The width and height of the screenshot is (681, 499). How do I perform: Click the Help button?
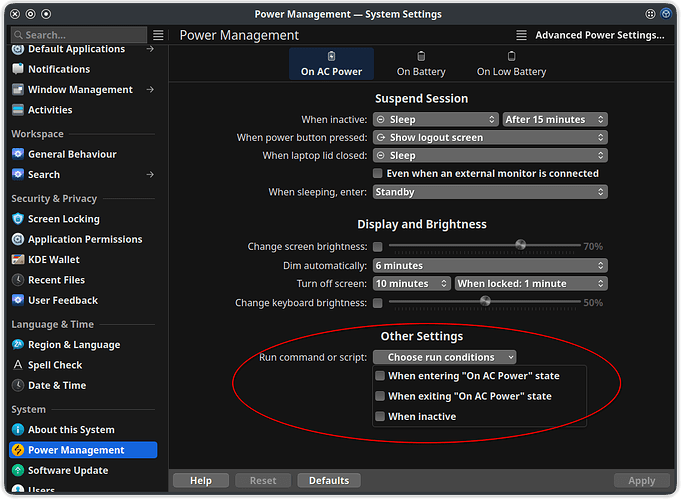201,481
